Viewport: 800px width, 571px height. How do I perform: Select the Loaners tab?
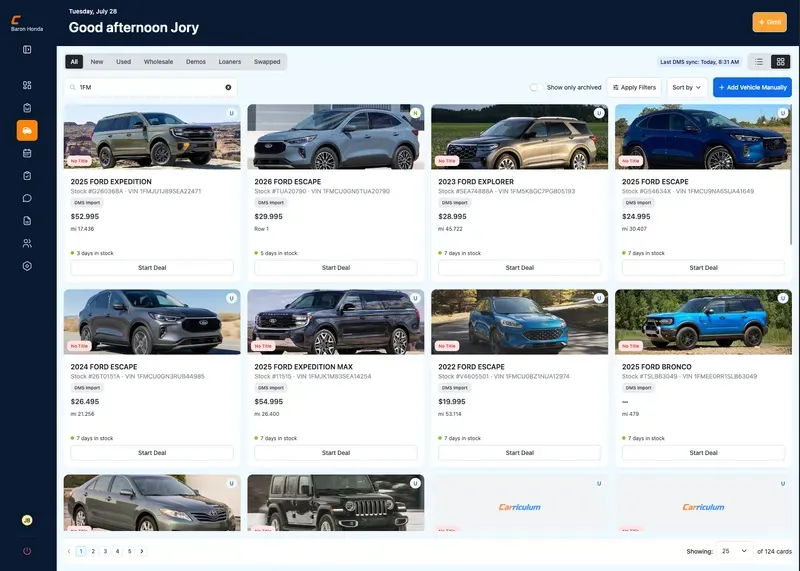(230, 62)
